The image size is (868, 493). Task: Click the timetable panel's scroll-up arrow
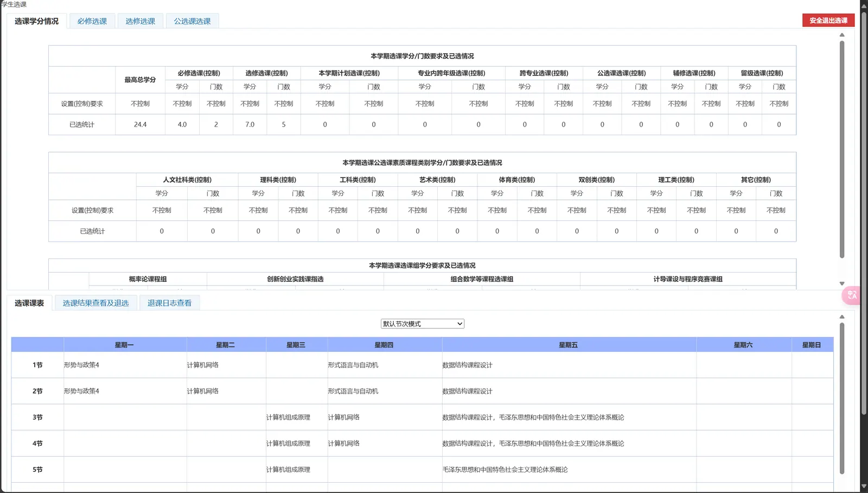[842, 317]
